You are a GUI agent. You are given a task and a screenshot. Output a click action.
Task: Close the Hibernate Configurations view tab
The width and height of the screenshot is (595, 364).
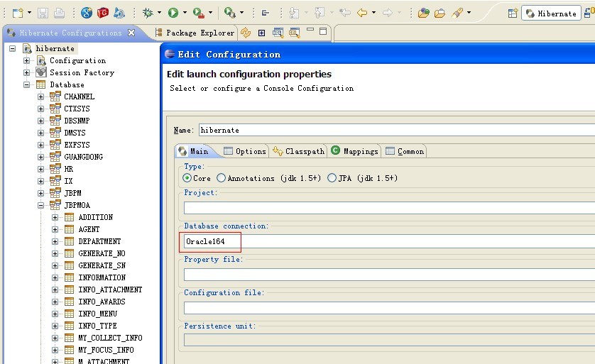click(131, 33)
